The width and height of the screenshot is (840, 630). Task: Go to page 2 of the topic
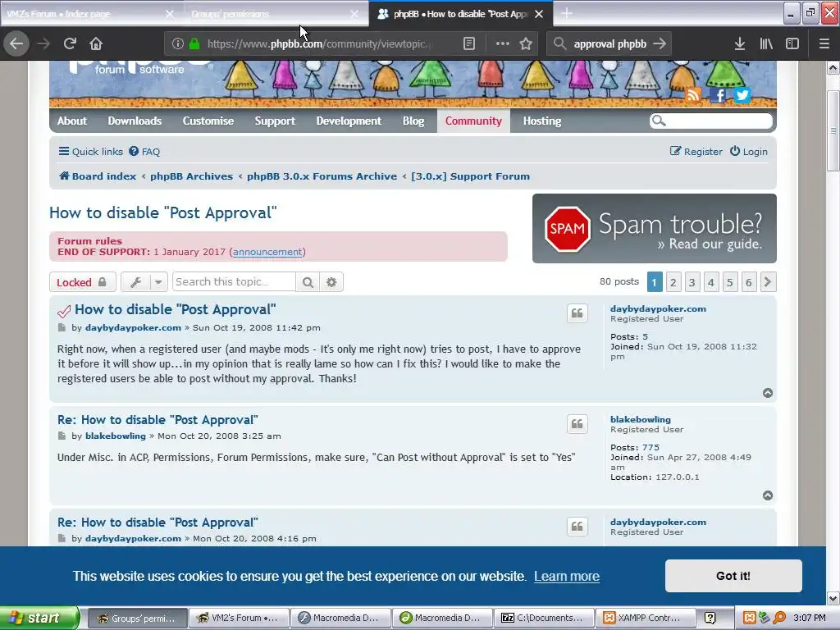[673, 282]
